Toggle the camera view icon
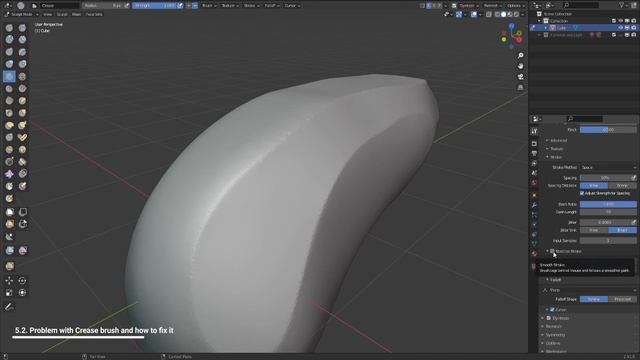Screen dimensions: 640x360 [520, 77]
